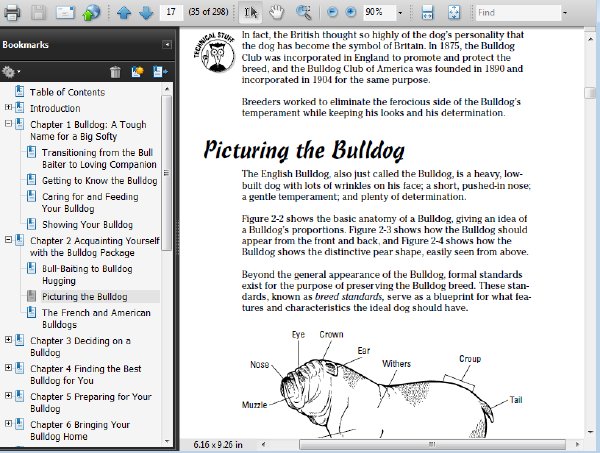Viewport: 600px width, 453px height.
Task: Expand current bookmark icon
Action: (160, 72)
